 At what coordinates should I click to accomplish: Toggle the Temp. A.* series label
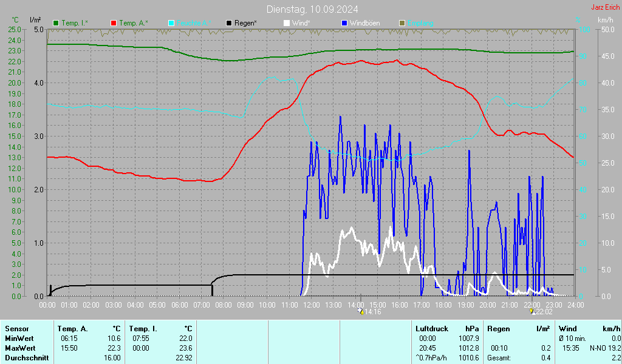pos(132,23)
